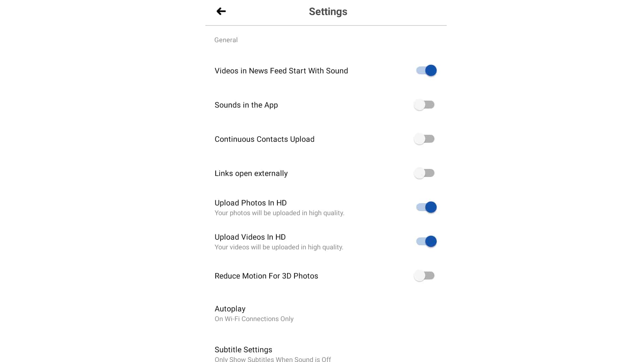Toggle the Links open externally switch
644x362 pixels.
[x=424, y=173]
